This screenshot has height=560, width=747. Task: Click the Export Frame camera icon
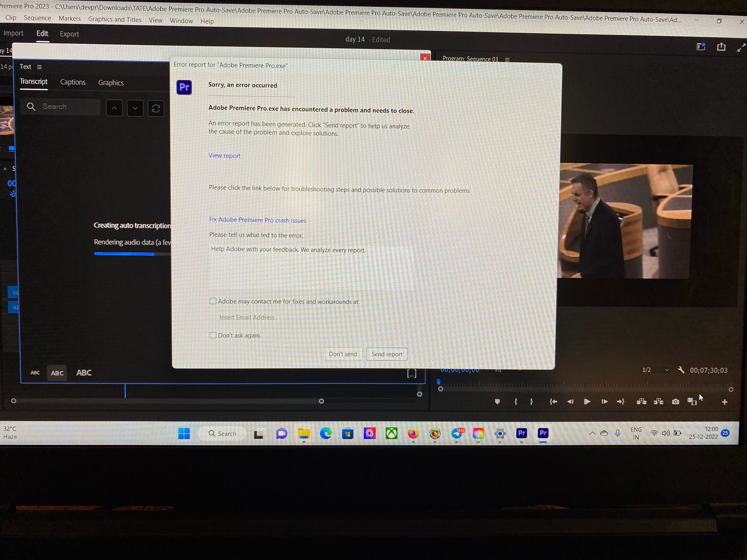click(x=675, y=401)
